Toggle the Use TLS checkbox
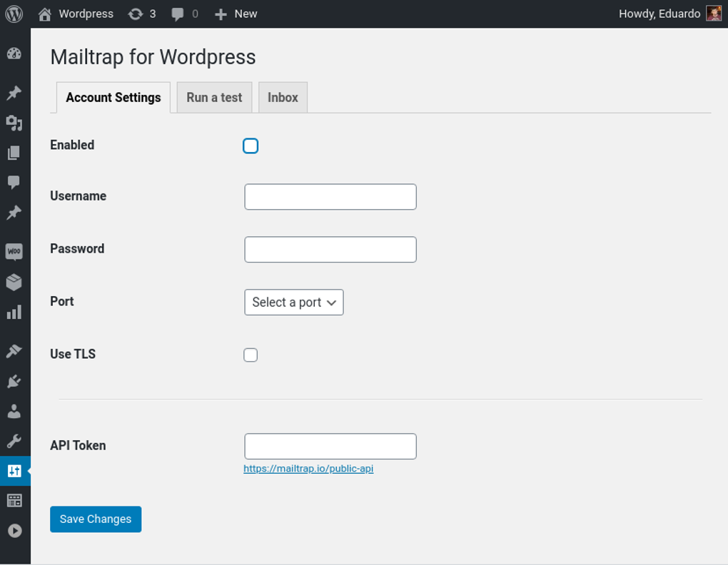This screenshot has height=565, width=728. pos(251,355)
